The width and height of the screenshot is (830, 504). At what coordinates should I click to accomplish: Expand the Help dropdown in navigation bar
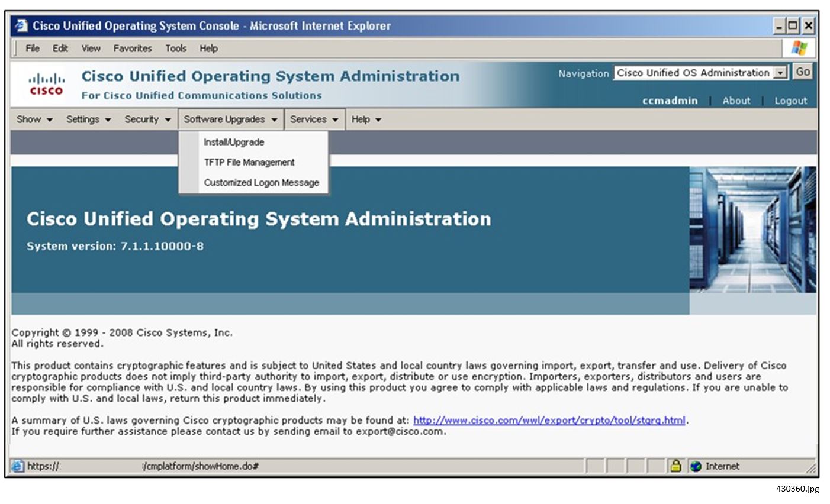[366, 119]
